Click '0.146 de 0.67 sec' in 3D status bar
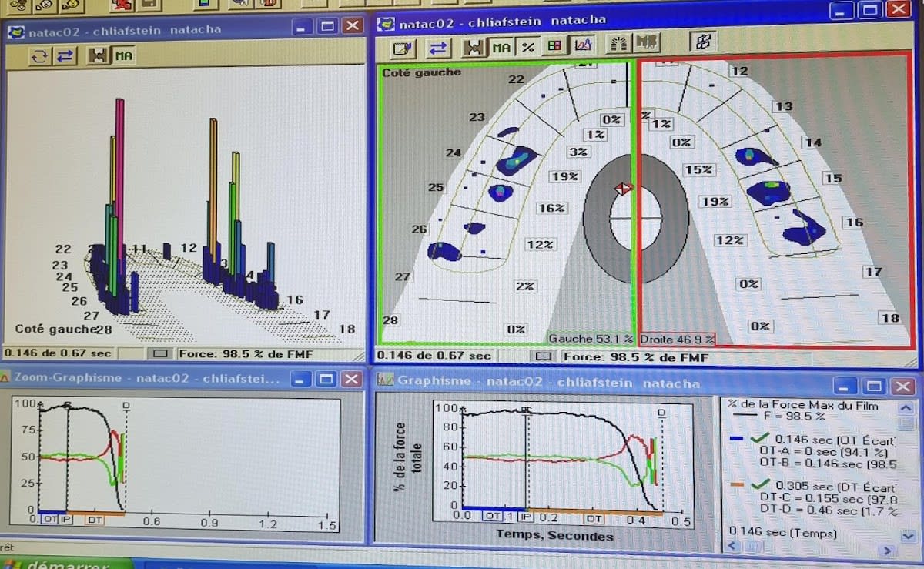 pyautogui.click(x=59, y=353)
